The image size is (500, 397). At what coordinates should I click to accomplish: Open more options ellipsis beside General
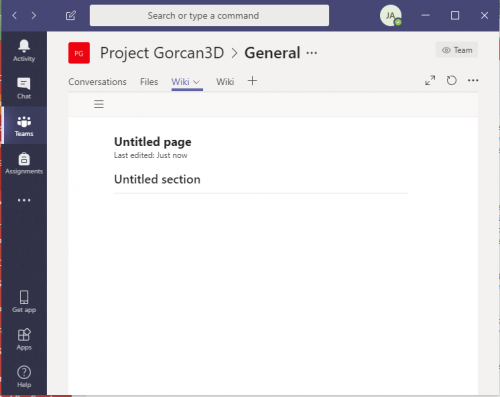pyautogui.click(x=312, y=53)
